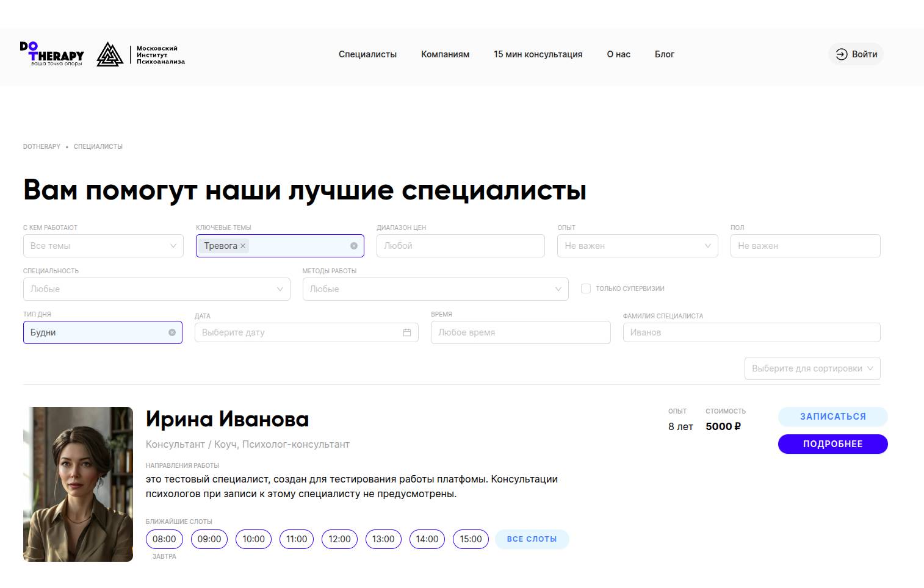This screenshot has width=924, height=588.
Task: Open О нас page
Action: (618, 54)
